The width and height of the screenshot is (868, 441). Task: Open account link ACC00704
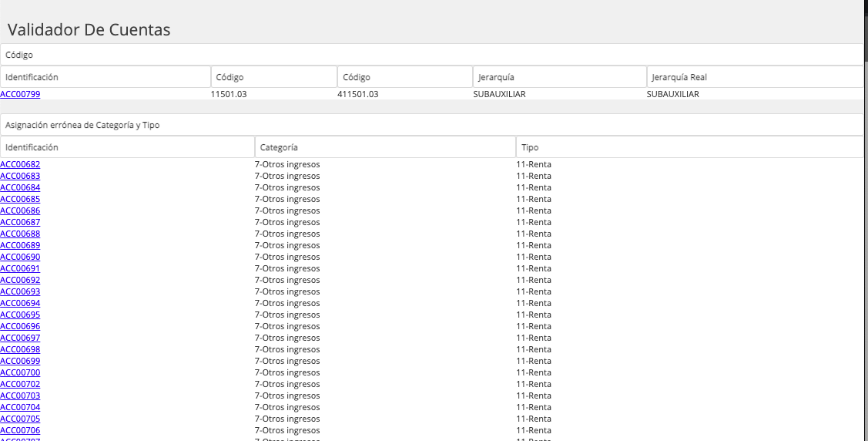point(20,408)
